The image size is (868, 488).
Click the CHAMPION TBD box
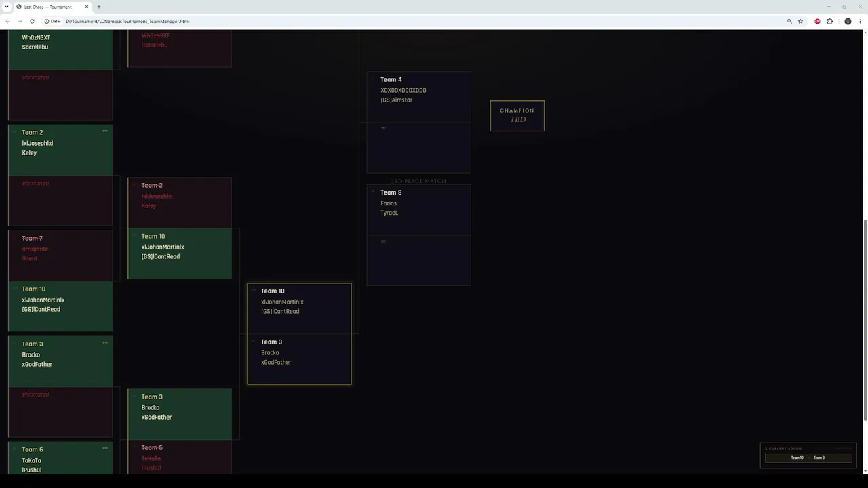point(517,116)
